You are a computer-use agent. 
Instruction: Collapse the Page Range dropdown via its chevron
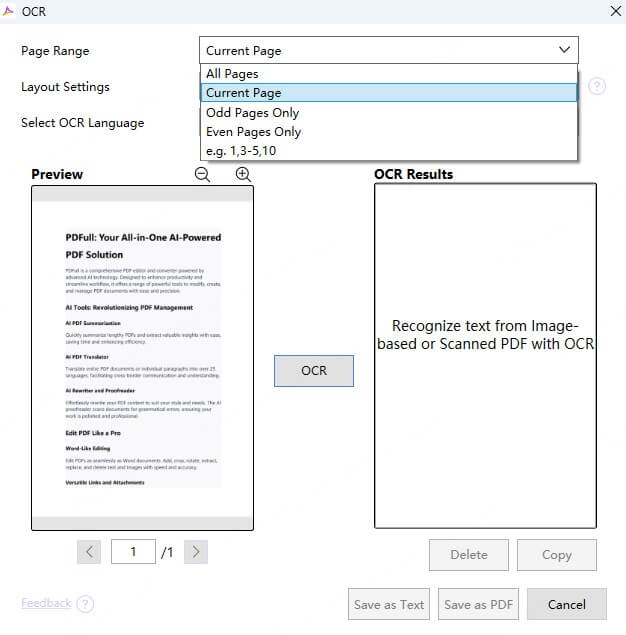pos(564,50)
